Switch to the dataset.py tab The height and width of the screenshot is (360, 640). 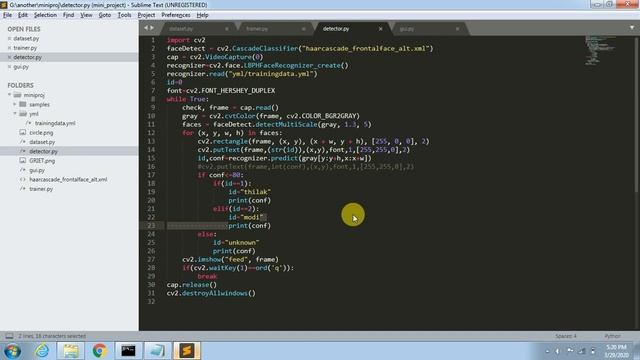[198, 29]
